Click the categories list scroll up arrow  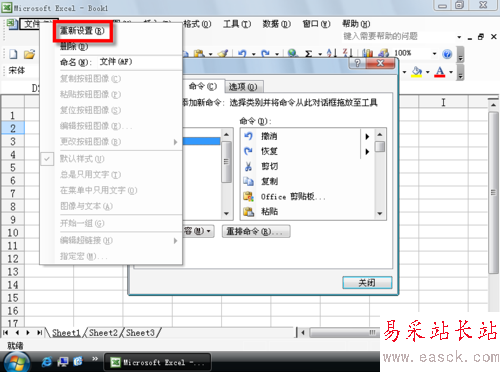pos(226,134)
